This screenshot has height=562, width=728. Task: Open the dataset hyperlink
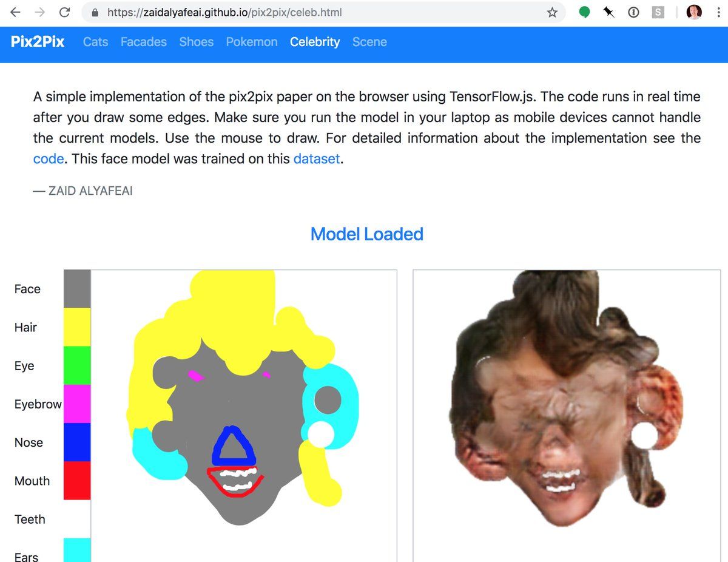point(317,159)
